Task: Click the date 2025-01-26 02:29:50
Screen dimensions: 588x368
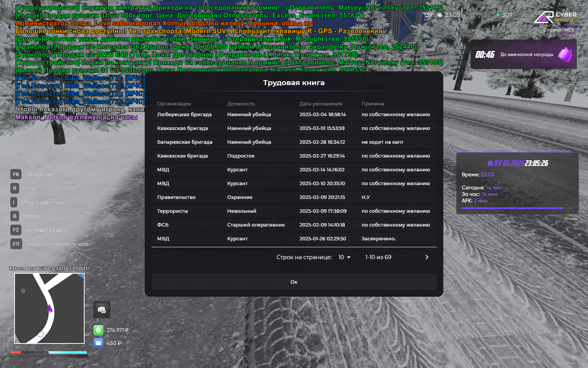Action: [x=323, y=239]
